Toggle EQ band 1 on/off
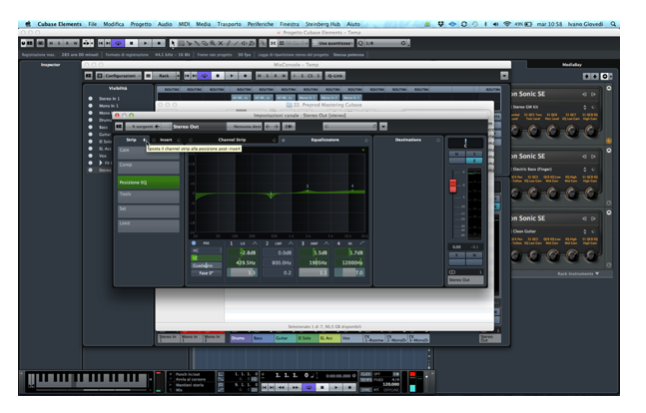 tap(231, 244)
